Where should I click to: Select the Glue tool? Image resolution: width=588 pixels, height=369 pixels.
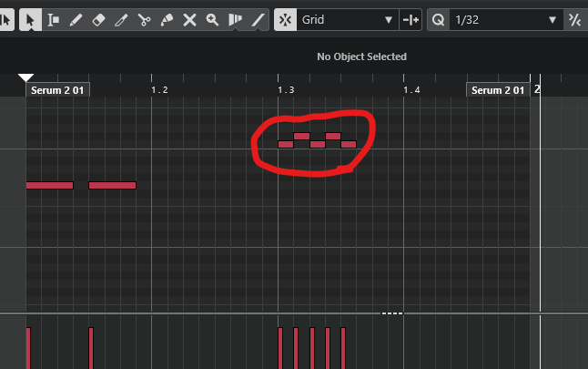(167, 19)
